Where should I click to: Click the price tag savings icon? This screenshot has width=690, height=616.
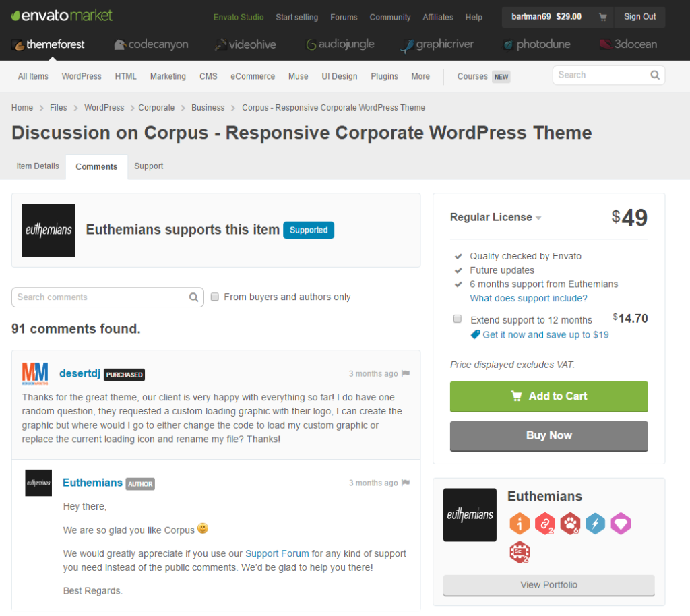[x=475, y=335]
